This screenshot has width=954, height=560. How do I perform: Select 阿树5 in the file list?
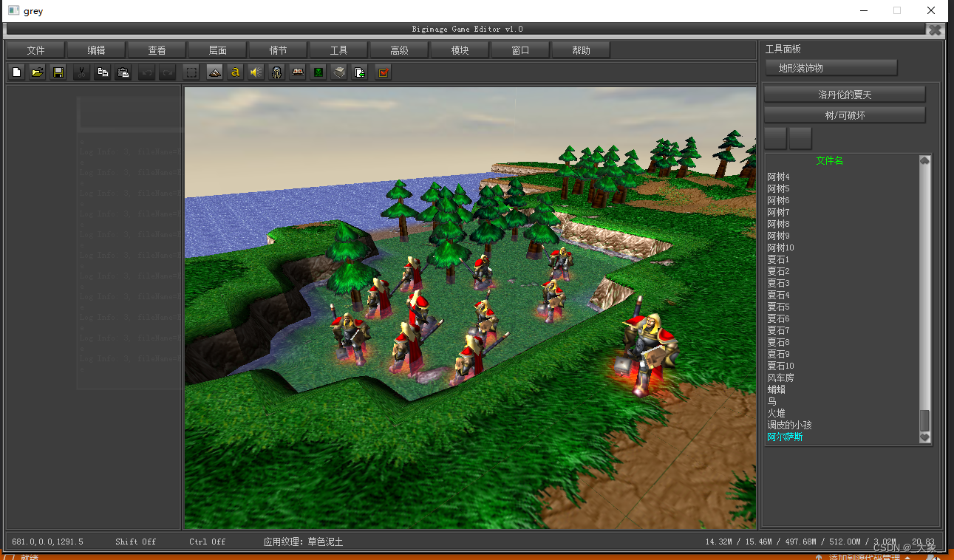778,189
